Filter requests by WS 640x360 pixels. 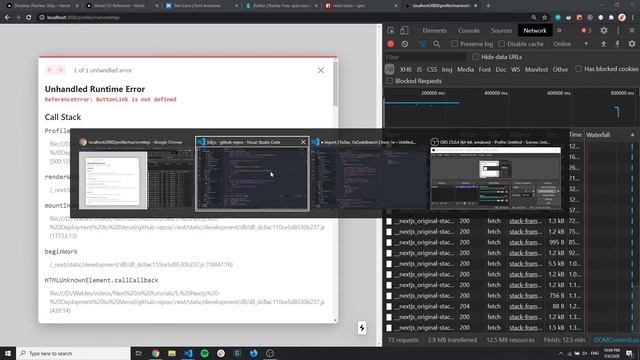(x=516, y=69)
